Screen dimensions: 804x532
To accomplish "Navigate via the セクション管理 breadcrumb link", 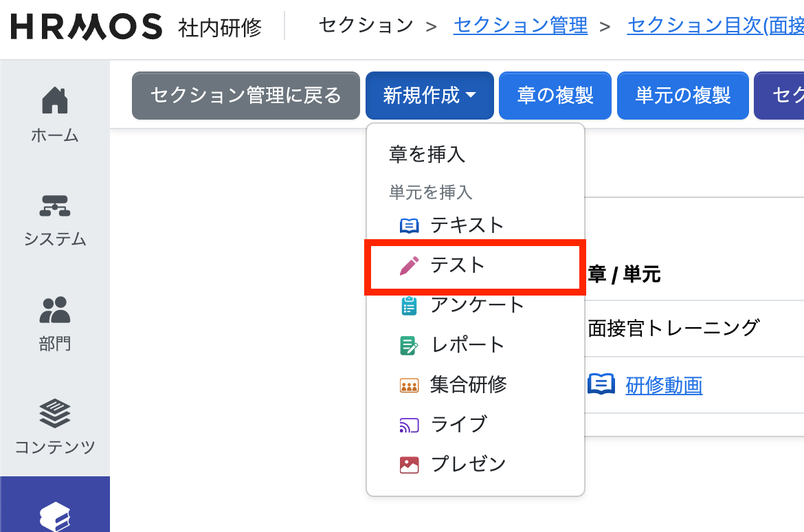I will [520, 25].
